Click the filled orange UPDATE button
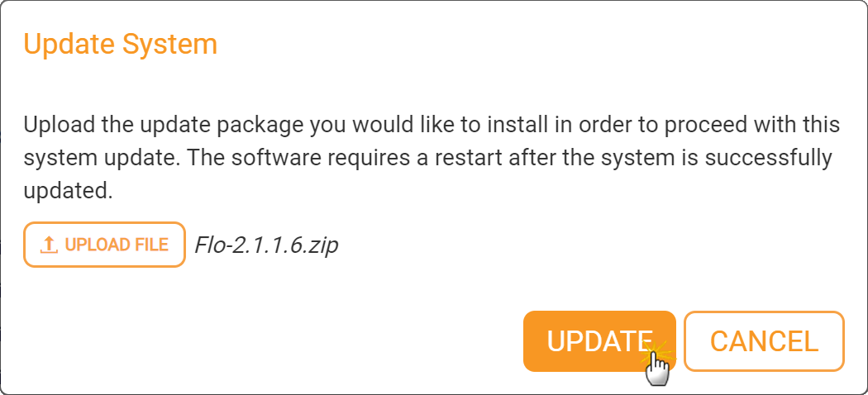Viewport: 868px width, 395px height. [599, 341]
